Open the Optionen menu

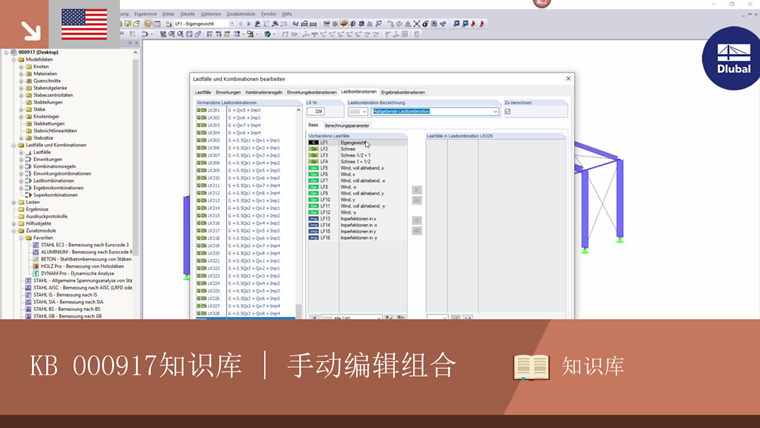211,14
